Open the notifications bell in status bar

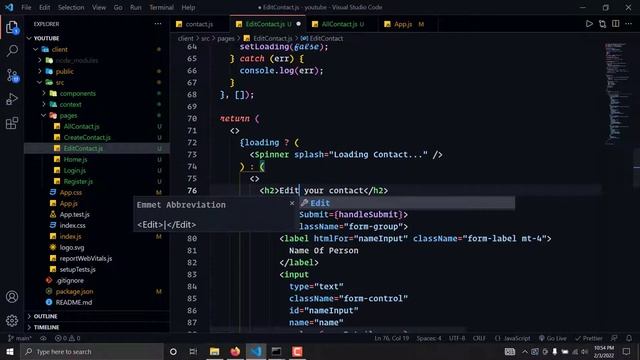629,338
